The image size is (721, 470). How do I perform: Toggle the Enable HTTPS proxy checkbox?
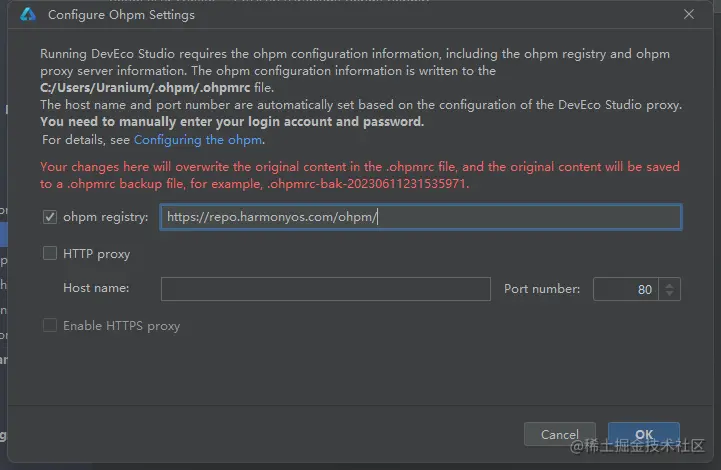tap(50, 326)
